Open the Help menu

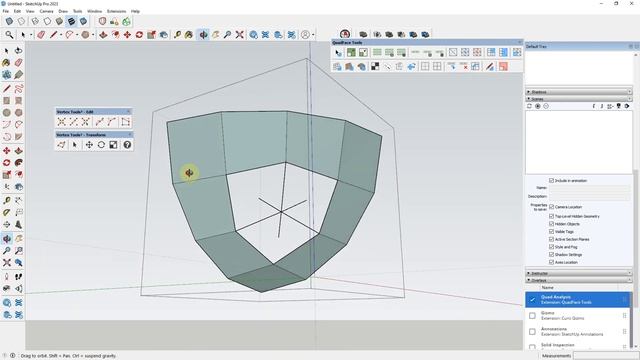point(135,11)
